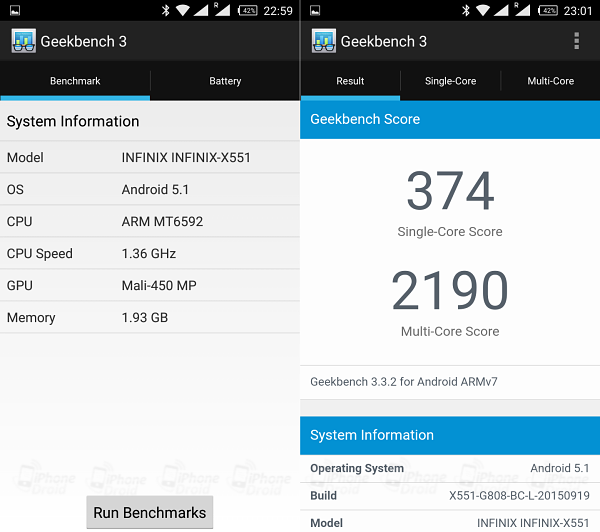Switch to the Benchmark tab

coord(75,81)
